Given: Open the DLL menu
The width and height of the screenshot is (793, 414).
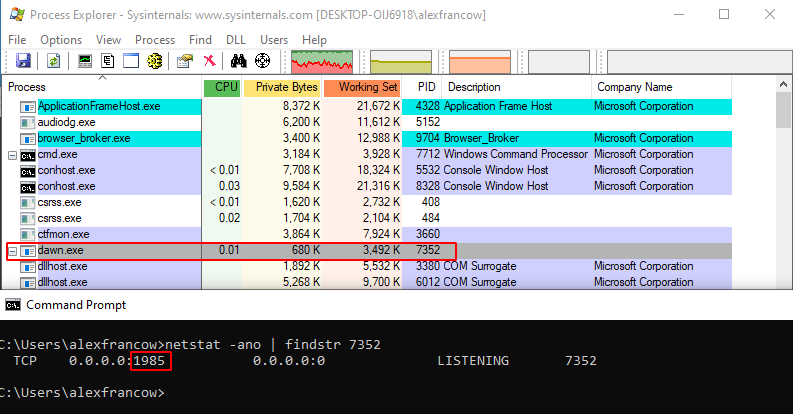Looking at the screenshot, I should [x=236, y=40].
